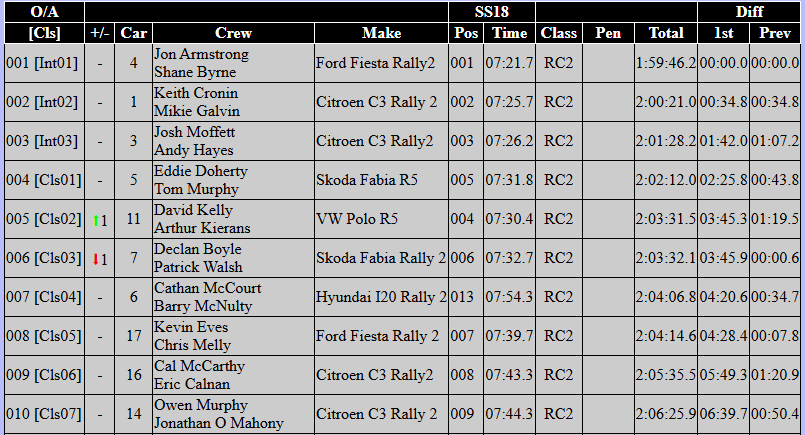This screenshot has height=435, width=805.
Task: Click the red down arrow for car 7
Action: click(96, 259)
